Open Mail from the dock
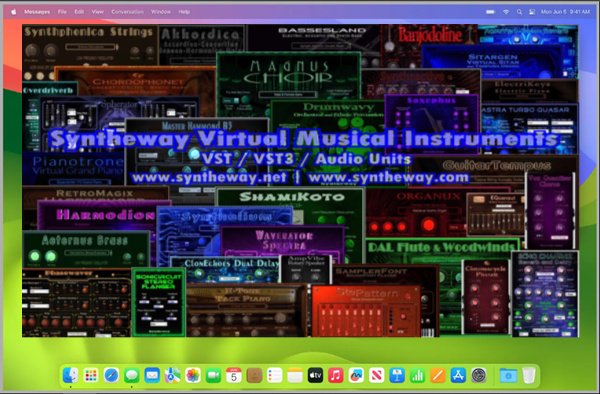Screen dimensions: 600x394 click(x=152, y=375)
